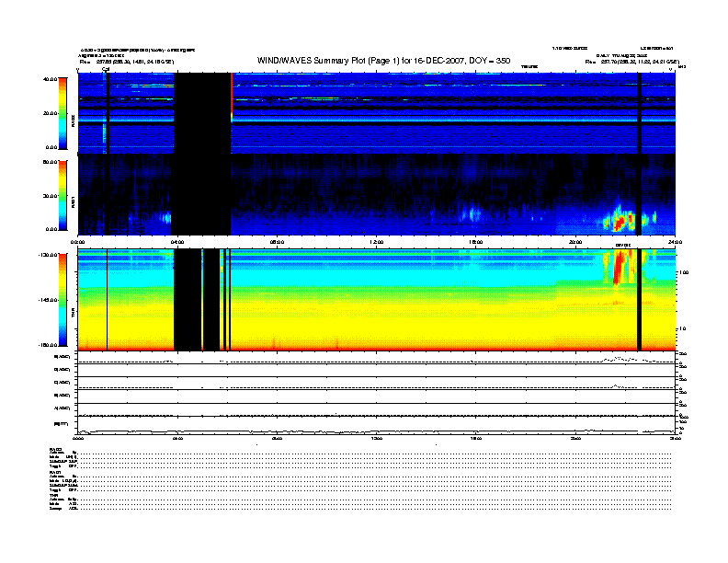Click the 100 frequency label right of TNR panel
728x563 pixels.
click(x=684, y=272)
